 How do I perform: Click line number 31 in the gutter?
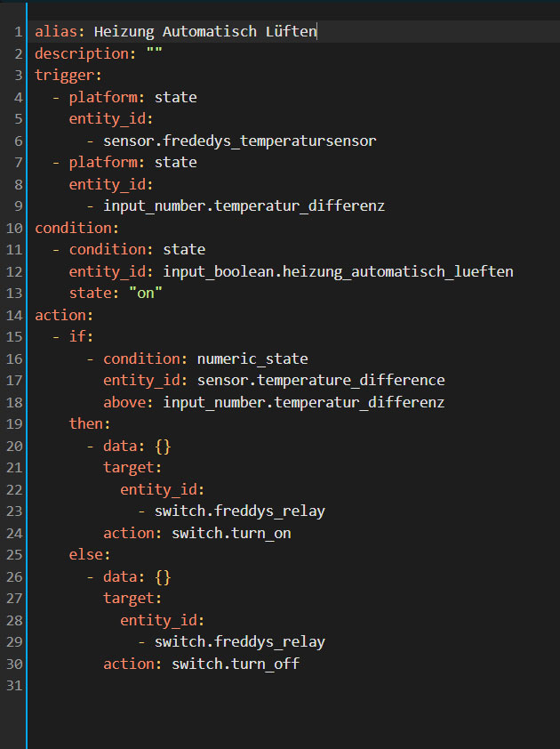click(14, 685)
